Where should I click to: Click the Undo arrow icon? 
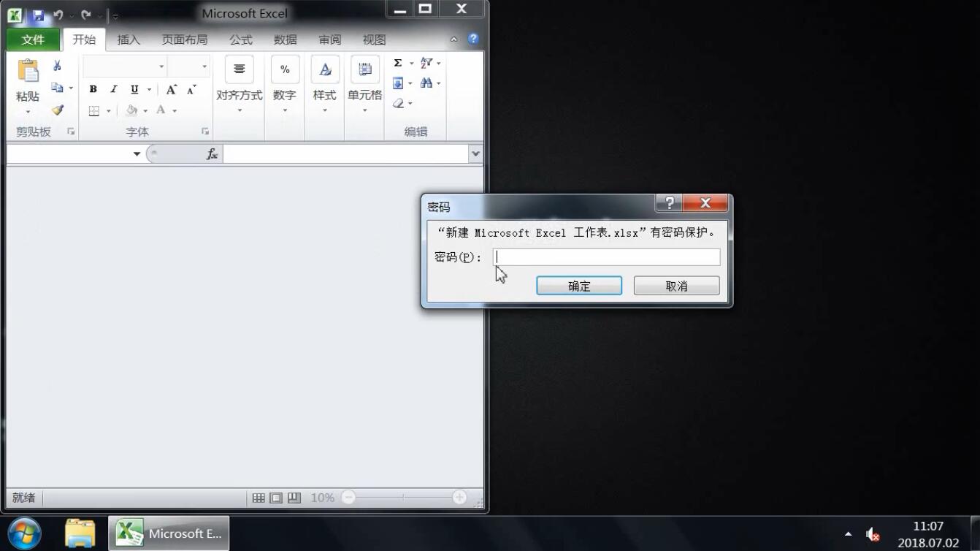coord(58,15)
